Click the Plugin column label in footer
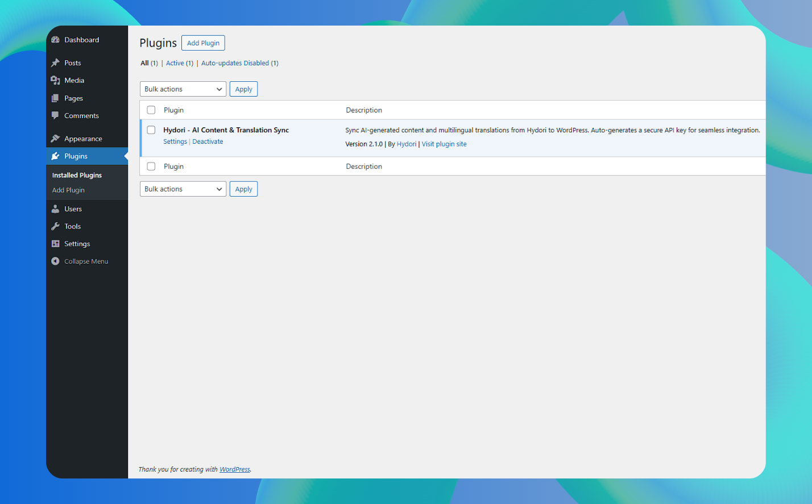 point(174,166)
